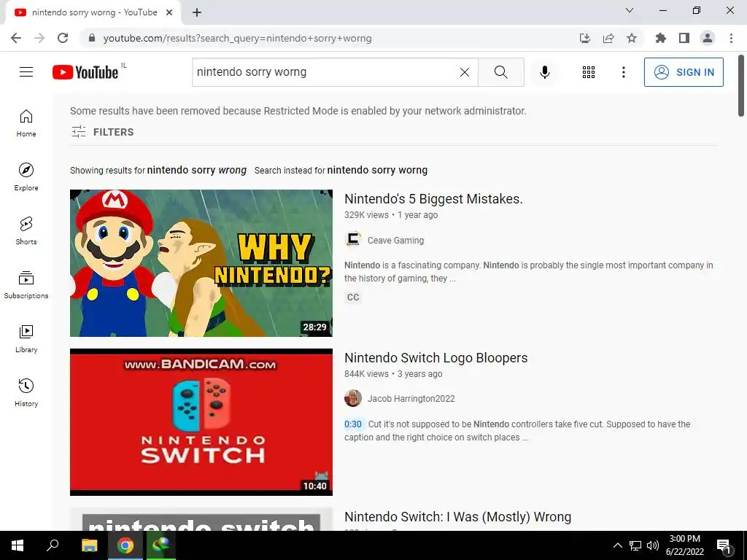Open Subscriptions in the sidebar
This screenshot has width=747, height=560.
pos(26,285)
